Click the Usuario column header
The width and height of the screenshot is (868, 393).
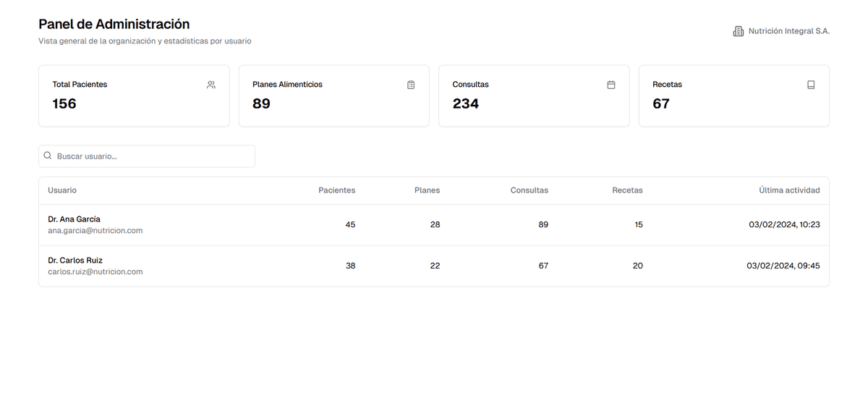(x=62, y=190)
